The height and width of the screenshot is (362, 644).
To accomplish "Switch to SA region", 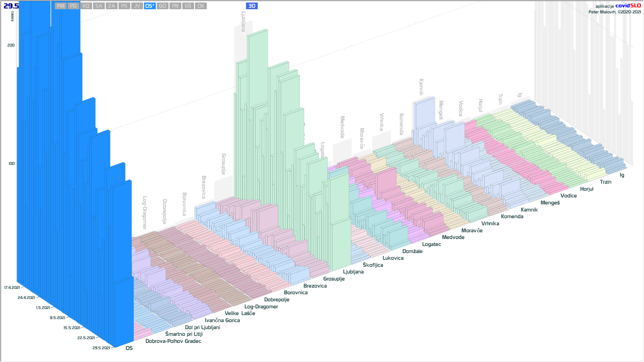I will coord(99,6).
